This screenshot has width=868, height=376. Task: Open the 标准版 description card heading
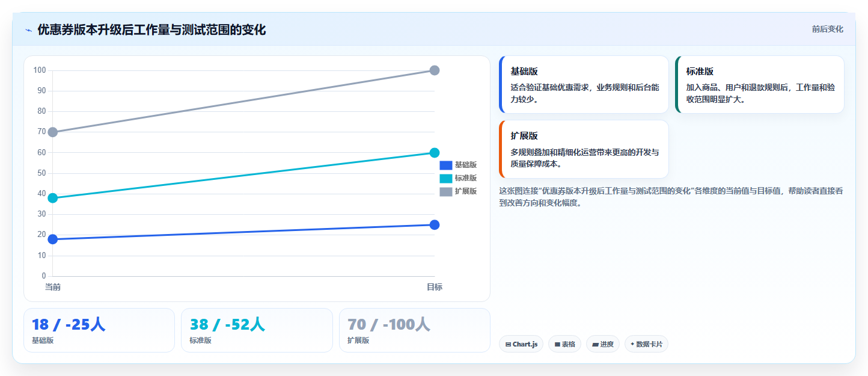[x=700, y=72]
